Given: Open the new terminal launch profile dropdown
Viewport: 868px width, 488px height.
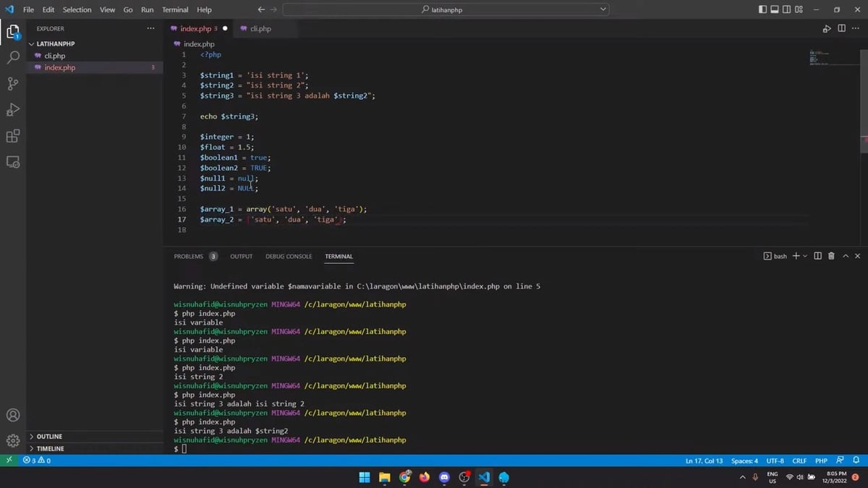Looking at the screenshot, I should click(805, 256).
